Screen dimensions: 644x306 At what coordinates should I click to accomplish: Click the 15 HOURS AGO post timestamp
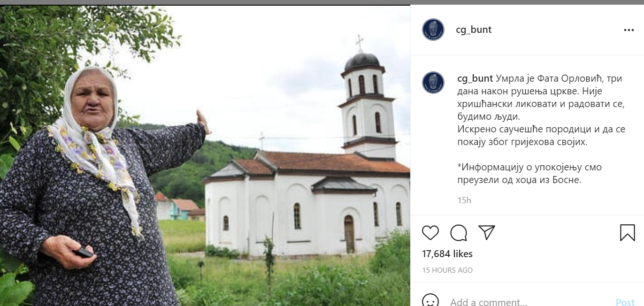447,270
